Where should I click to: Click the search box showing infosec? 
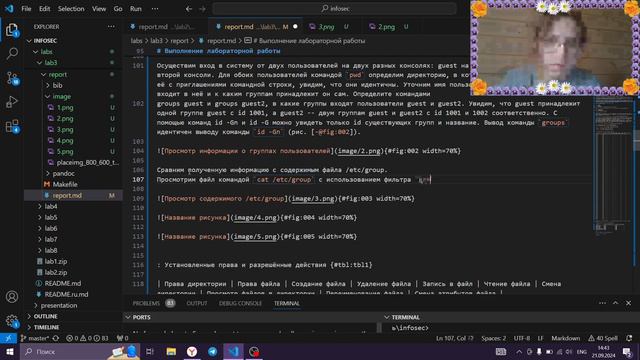[x=334, y=9]
